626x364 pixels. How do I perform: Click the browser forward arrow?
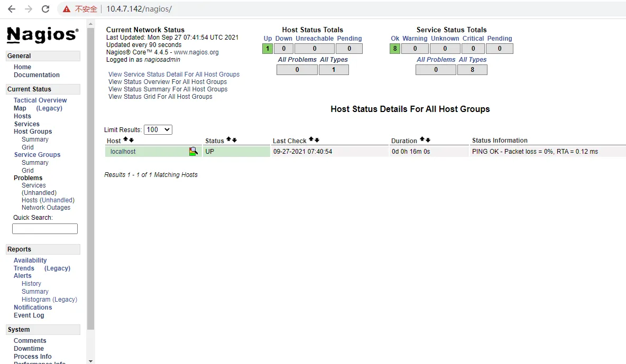tap(29, 9)
